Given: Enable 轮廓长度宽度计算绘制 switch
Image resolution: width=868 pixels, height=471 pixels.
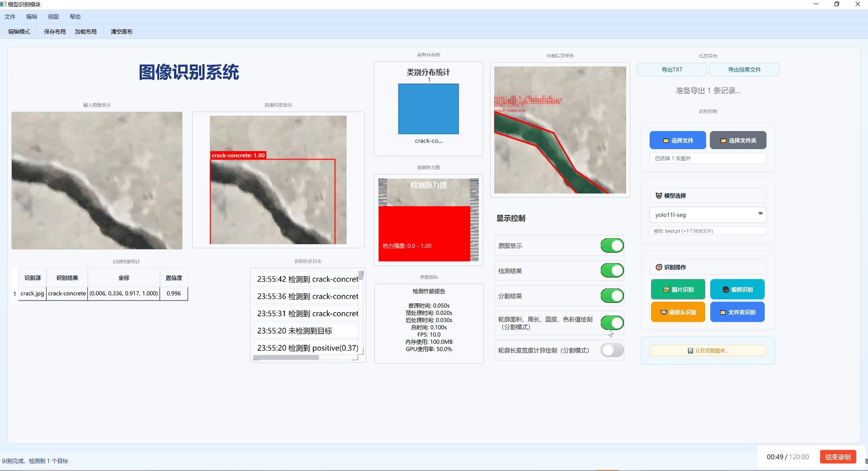Looking at the screenshot, I should click(x=612, y=350).
